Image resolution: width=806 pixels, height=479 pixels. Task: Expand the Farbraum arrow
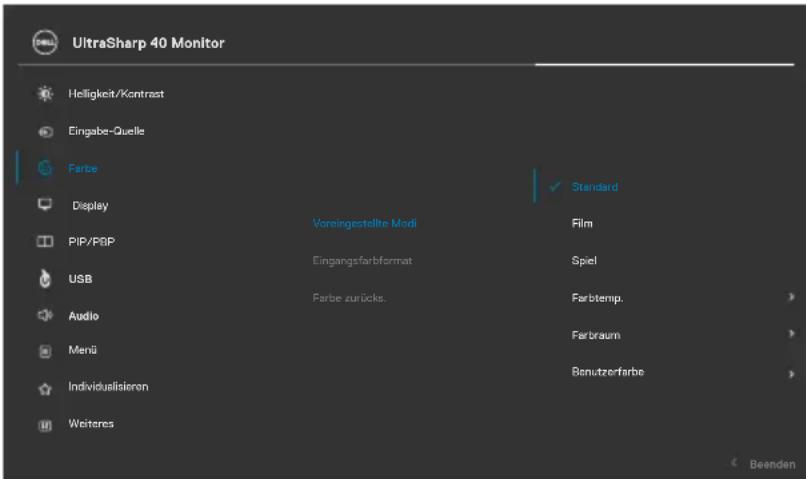coord(791,334)
